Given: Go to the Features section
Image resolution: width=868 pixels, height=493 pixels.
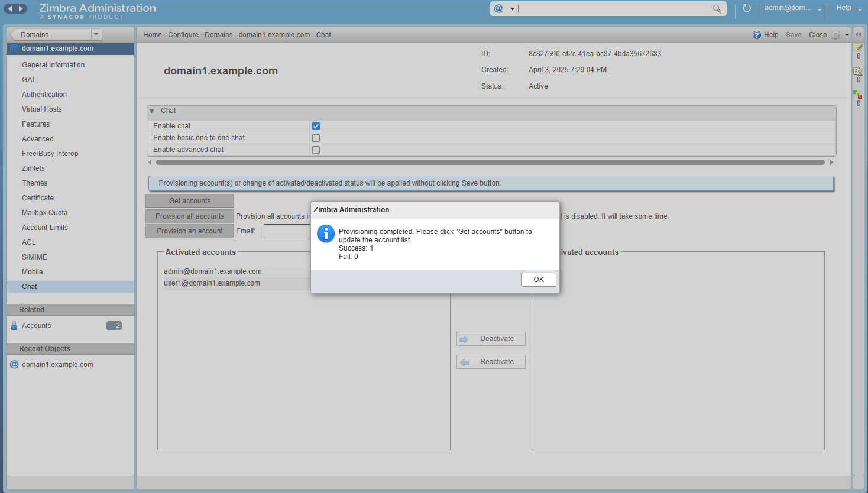Looking at the screenshot, I should click(x=36, y=124).
